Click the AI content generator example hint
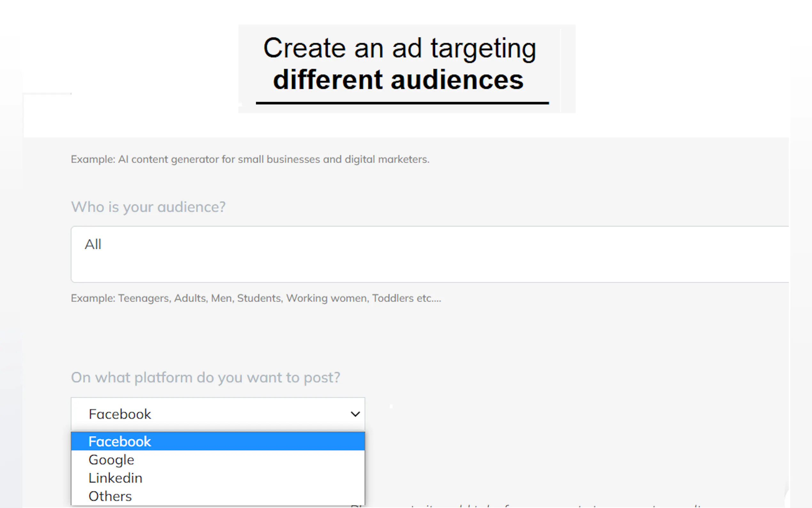812x508 pixels. tap(250, 159)
